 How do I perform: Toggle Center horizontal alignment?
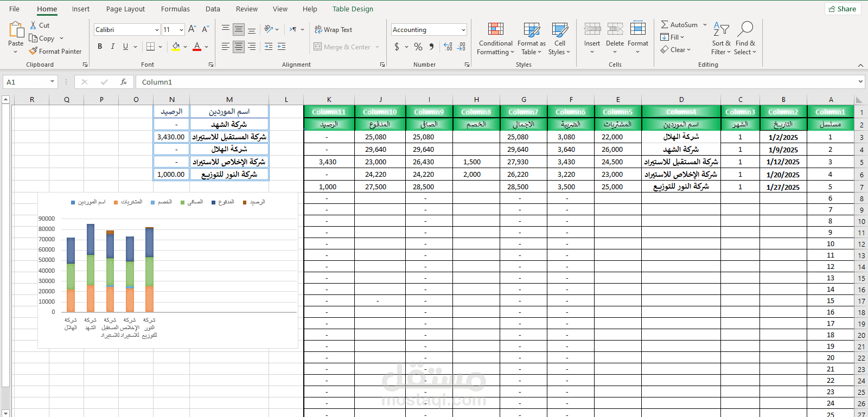(x=239, y=47)
